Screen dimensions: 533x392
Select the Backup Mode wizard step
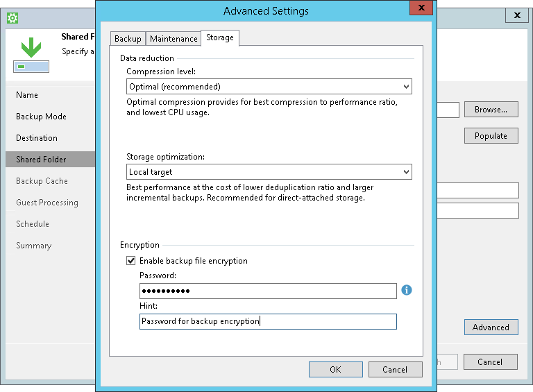click(x=41, y=117)
